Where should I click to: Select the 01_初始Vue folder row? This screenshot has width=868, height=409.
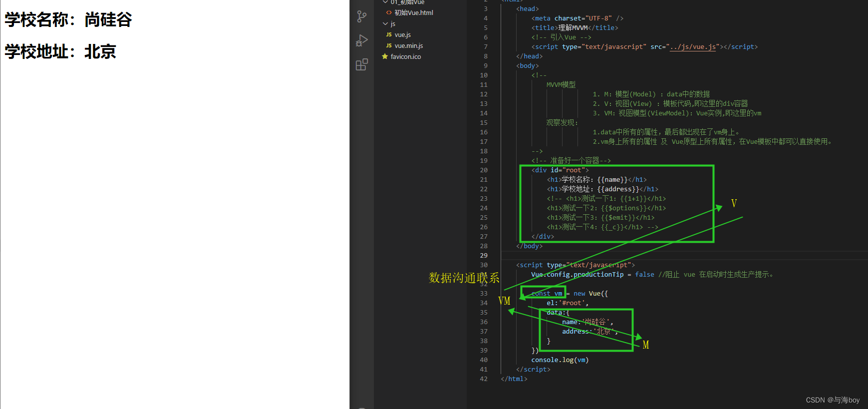tap(420, 2)
